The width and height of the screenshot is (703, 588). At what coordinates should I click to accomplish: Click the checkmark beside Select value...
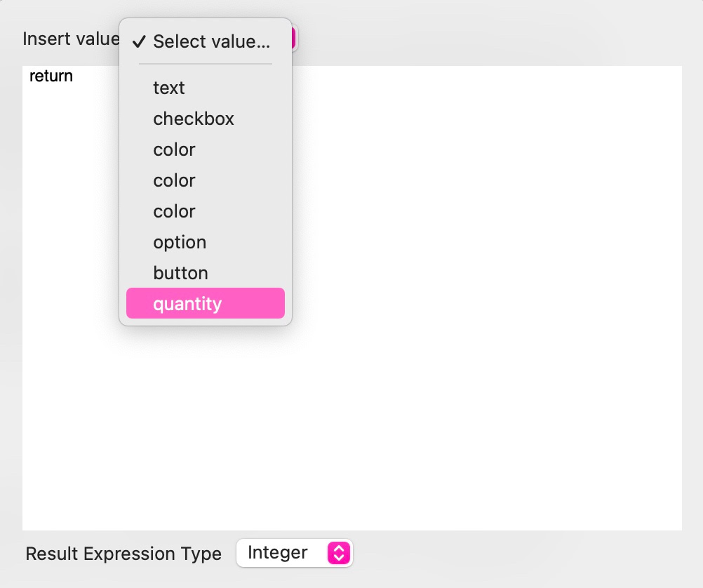pyautogui.click(x=140, y=41)
